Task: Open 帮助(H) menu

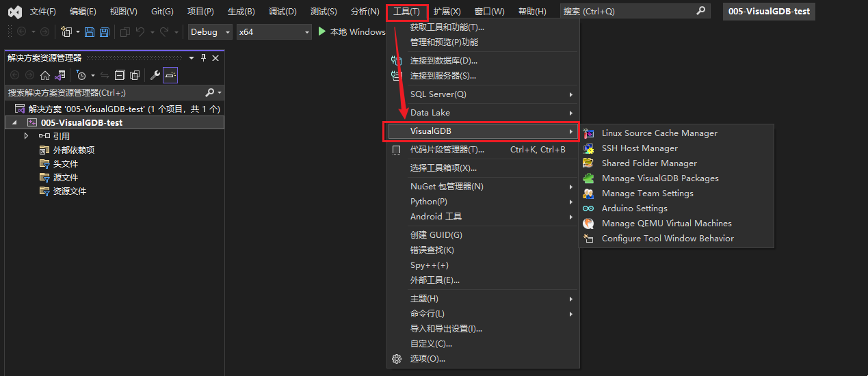Action: (x=532, y=12)
